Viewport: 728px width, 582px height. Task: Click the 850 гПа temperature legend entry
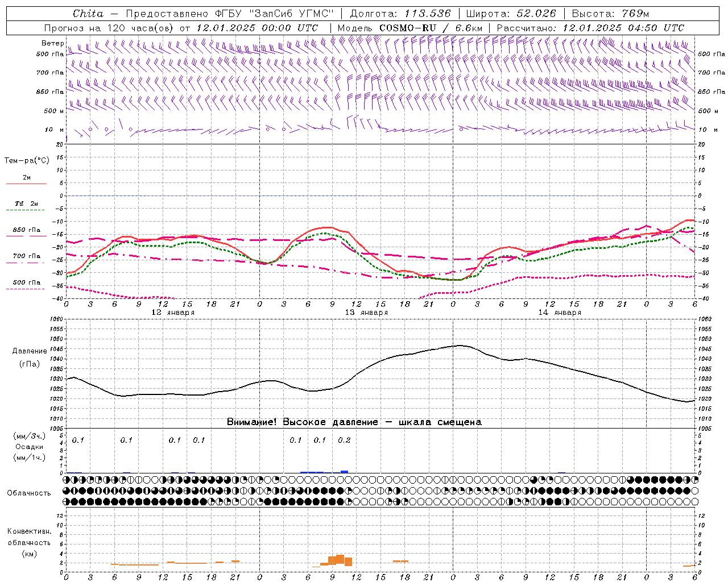coord(26,230)
